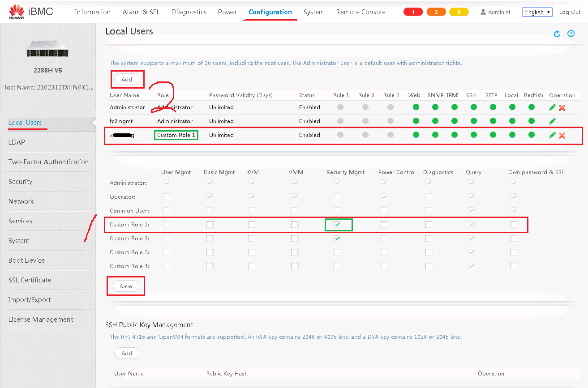Open the Power tab
This screenshot has width=588, height=388.
227,12
